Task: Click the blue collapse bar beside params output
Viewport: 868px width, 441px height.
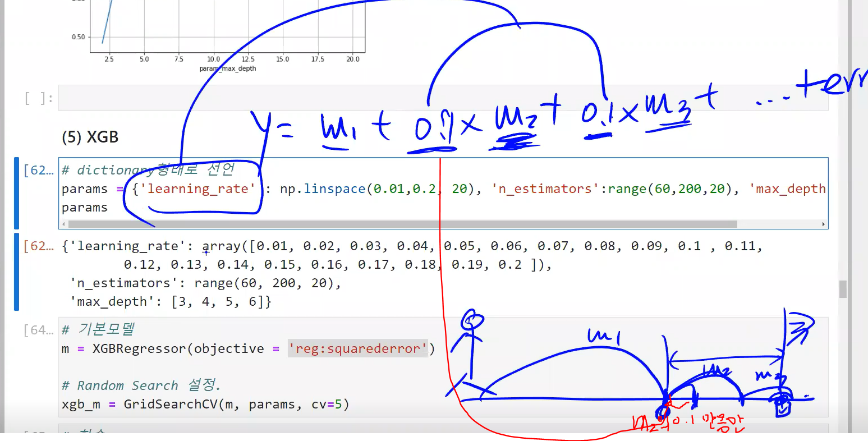Action: coord(17,272)
